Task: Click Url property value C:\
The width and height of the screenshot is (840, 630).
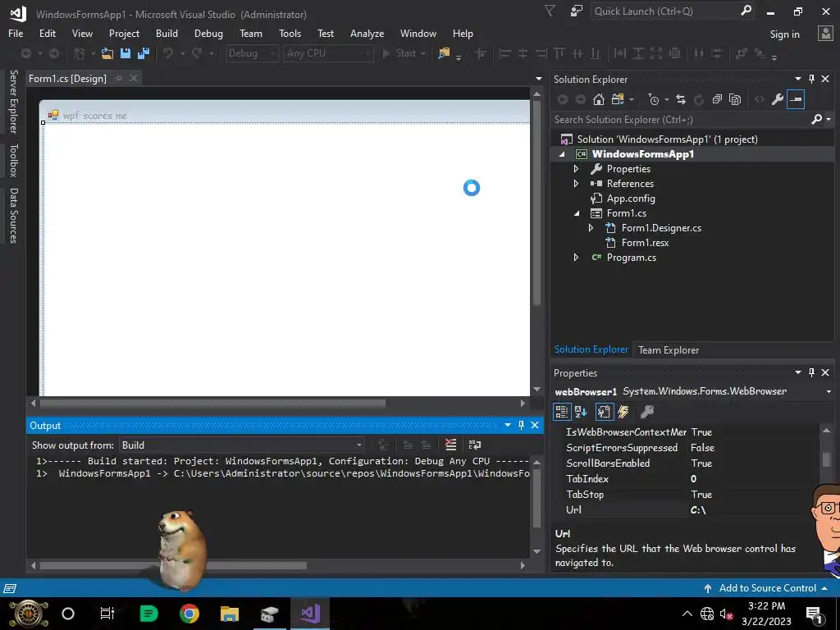Action: (697, 510)
